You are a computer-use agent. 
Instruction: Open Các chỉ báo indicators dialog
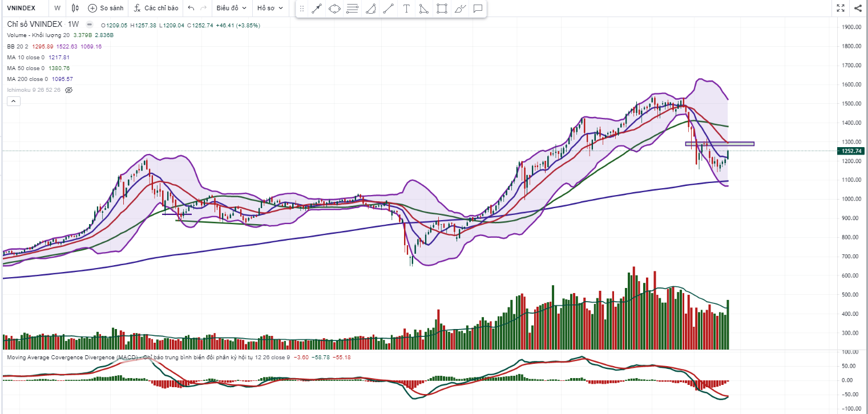[156, 8]
